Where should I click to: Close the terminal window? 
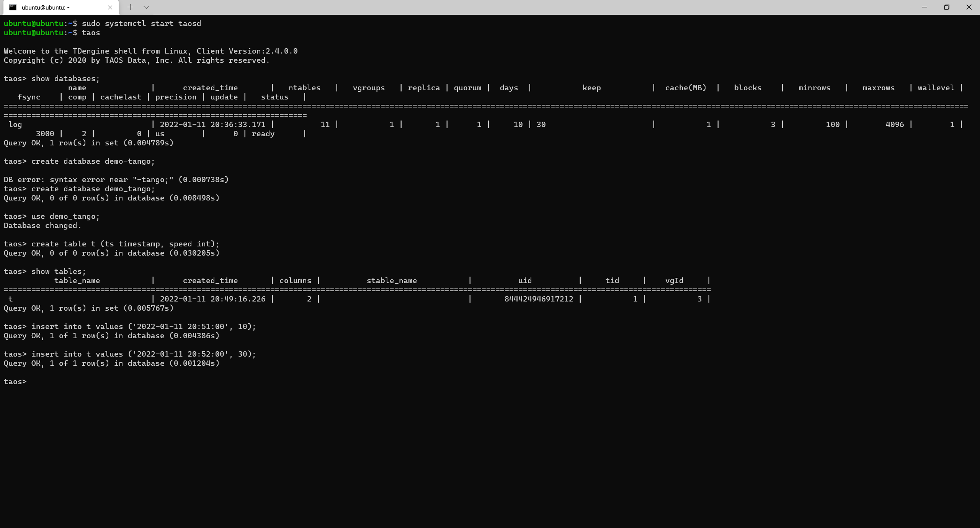[x=969, y=7]
